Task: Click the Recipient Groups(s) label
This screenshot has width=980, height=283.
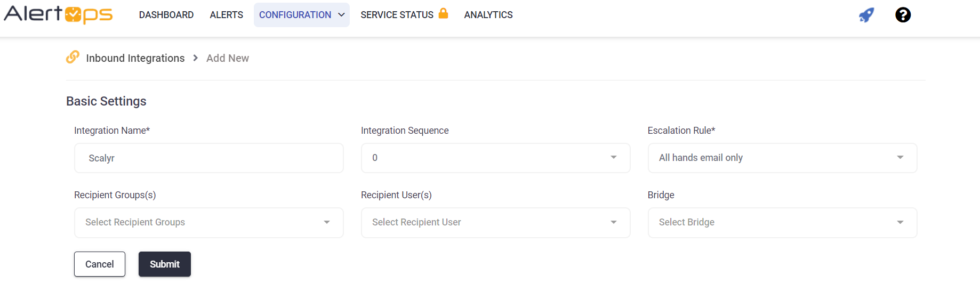Action: 115,195
